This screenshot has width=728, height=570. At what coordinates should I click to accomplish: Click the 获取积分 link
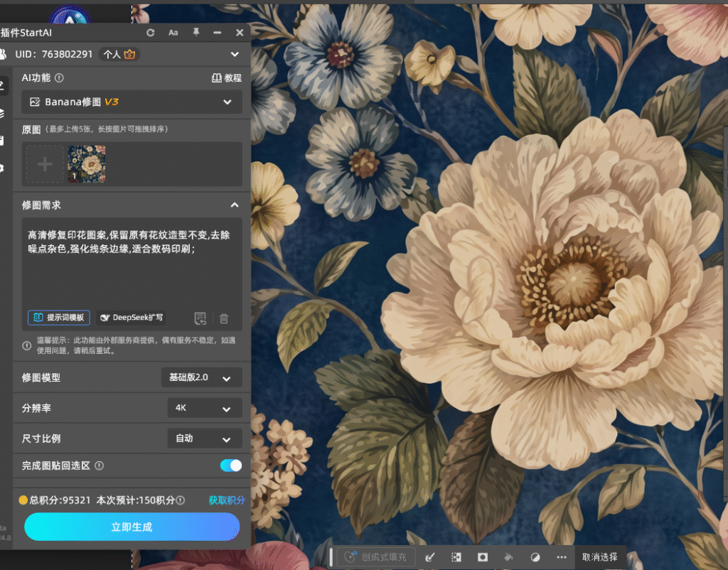[226, 500]
